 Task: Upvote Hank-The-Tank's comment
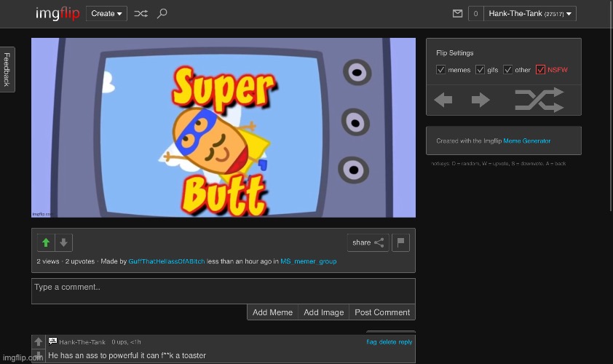39,342
